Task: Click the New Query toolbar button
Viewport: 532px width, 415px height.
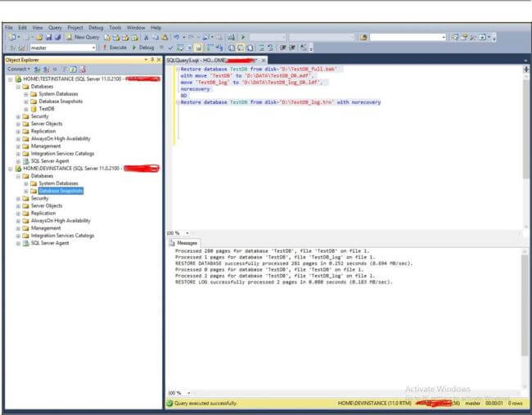Action: 83,38
